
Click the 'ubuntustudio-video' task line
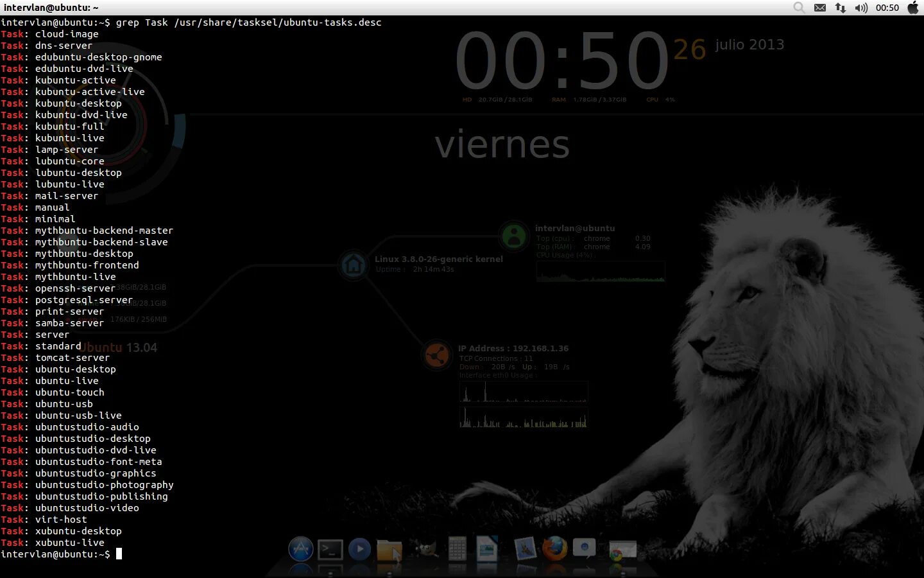tap(69, 508)
